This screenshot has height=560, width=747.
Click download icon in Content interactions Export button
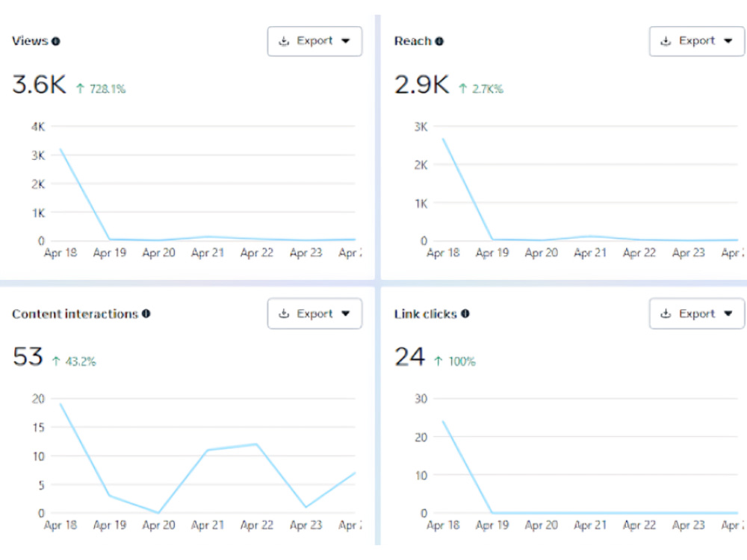click(x=284, y=314)
